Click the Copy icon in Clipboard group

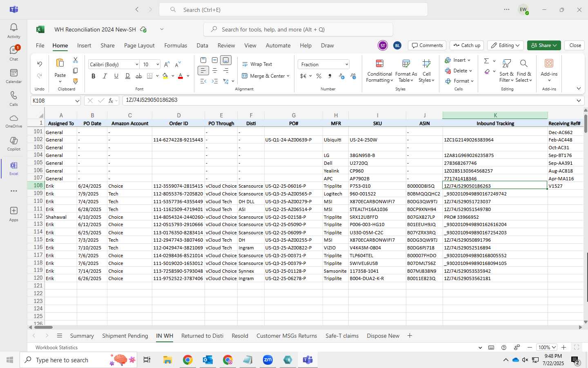click(x=75, y=71)
